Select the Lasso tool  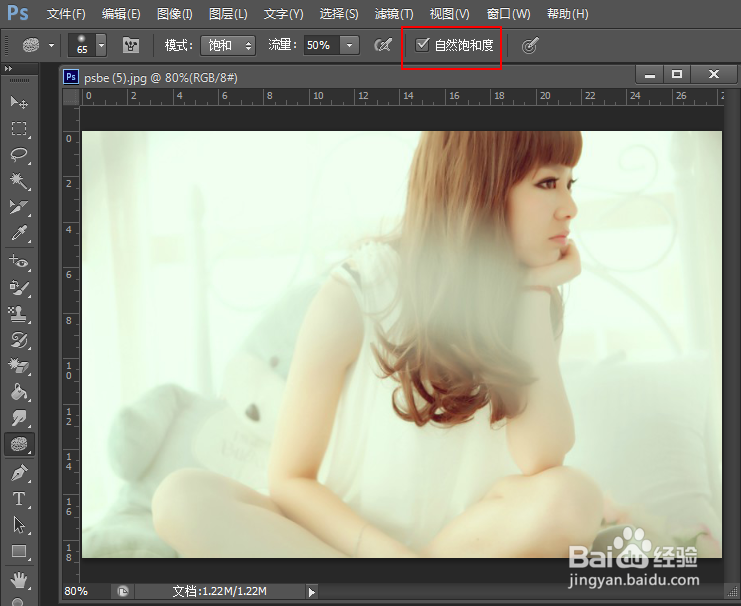pos(19,155)
